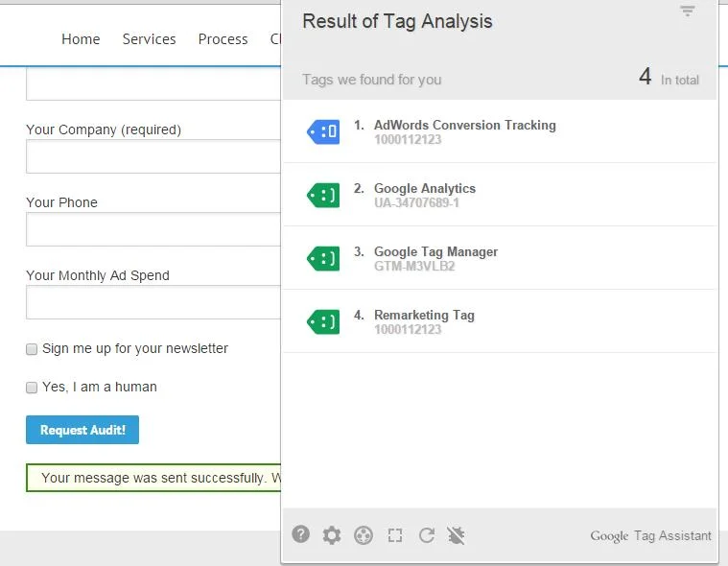Check Sign me up for your newsletter
728x566 pixels.
(x=32, y=349)
